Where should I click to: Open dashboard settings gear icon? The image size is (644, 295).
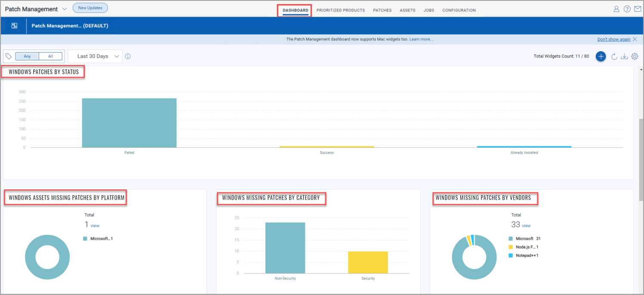pyautogui.click(x=635, y=56)
